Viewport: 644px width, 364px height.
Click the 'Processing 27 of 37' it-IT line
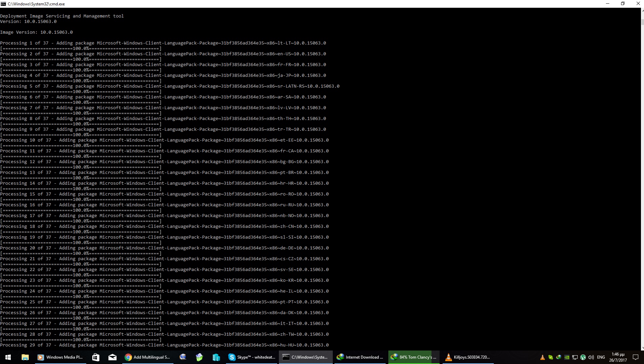pos(164,324)
